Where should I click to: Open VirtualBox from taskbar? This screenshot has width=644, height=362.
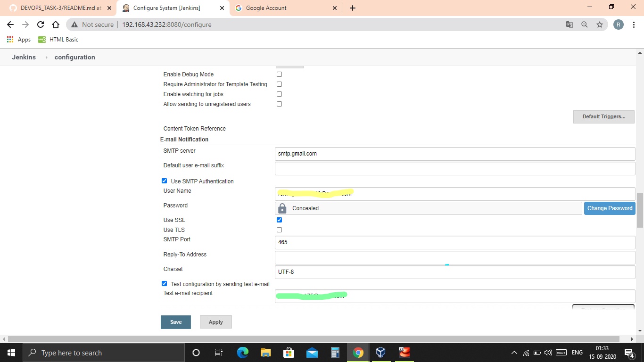(x=381, y=353)
